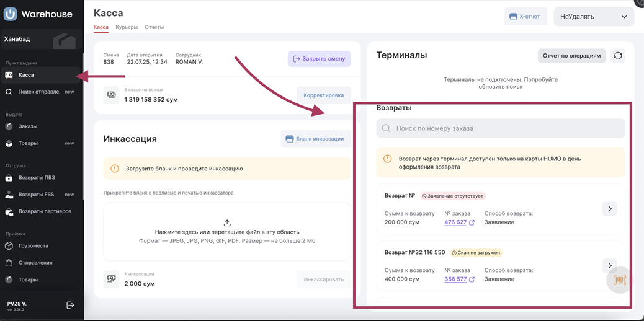Open Заказы in the sidebar
Image resolution: width=644 pixels, height=321 pixels.
pos(28,126)
